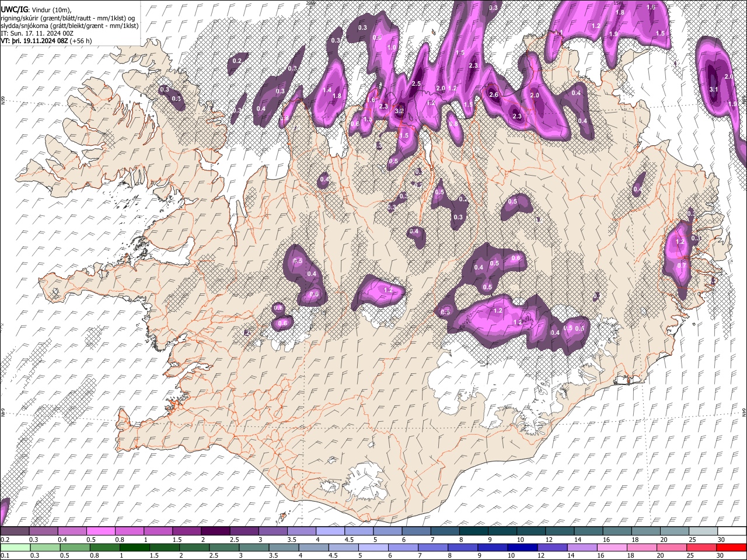Click the '2.5' precipitation value on the map
Viewport: 747px width, 560px height.
(x=416, y=84)
